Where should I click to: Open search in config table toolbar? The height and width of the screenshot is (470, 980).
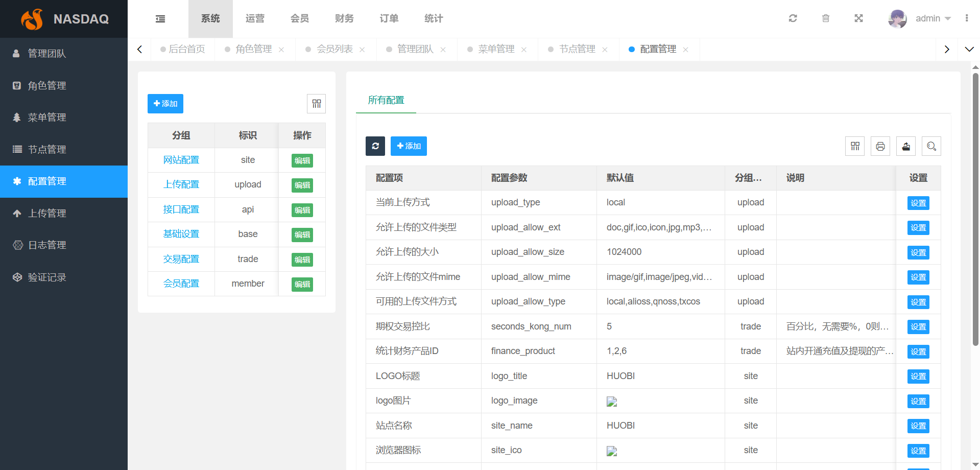(x=931, y=147)
